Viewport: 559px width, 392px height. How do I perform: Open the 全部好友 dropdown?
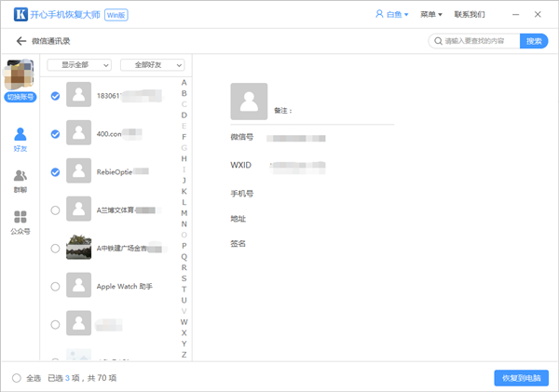click(x=153, y=65)
